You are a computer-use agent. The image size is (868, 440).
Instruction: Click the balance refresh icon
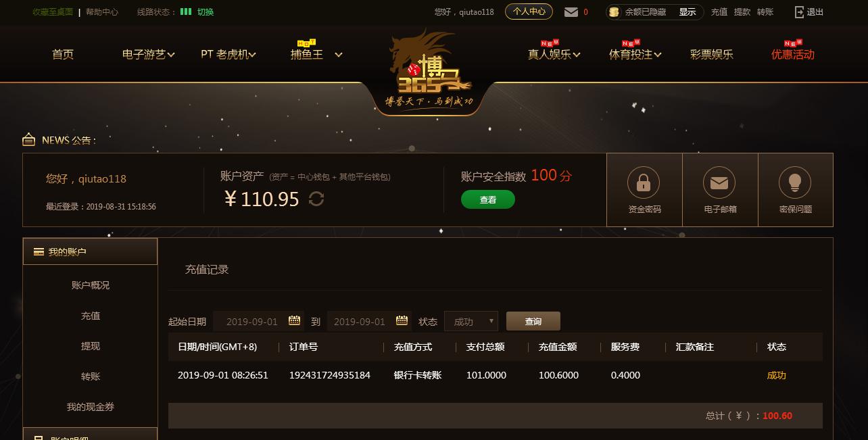coord(316,199)
